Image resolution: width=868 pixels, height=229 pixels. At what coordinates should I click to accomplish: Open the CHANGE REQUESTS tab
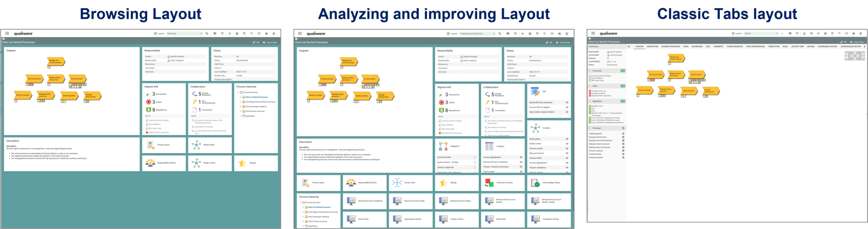[734, 47]
